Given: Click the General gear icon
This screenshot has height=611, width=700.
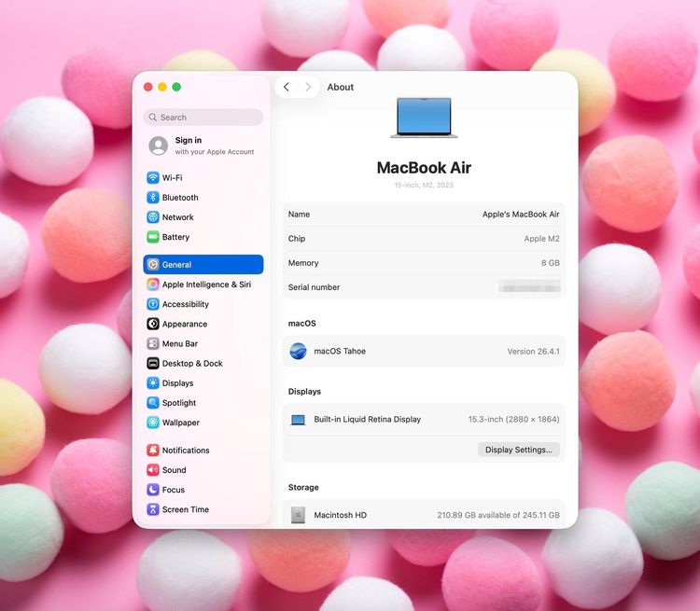Looking at the screenshot, I should coord(153,265).
